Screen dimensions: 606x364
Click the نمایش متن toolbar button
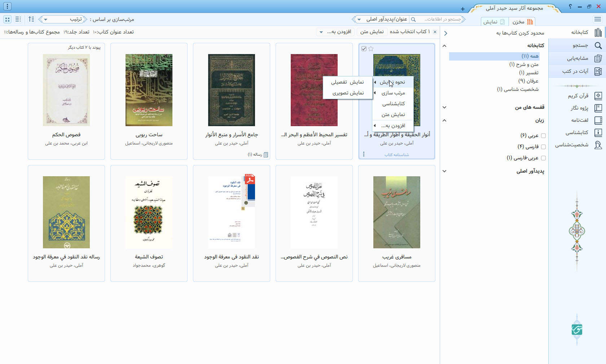click(x=372, y=32)
